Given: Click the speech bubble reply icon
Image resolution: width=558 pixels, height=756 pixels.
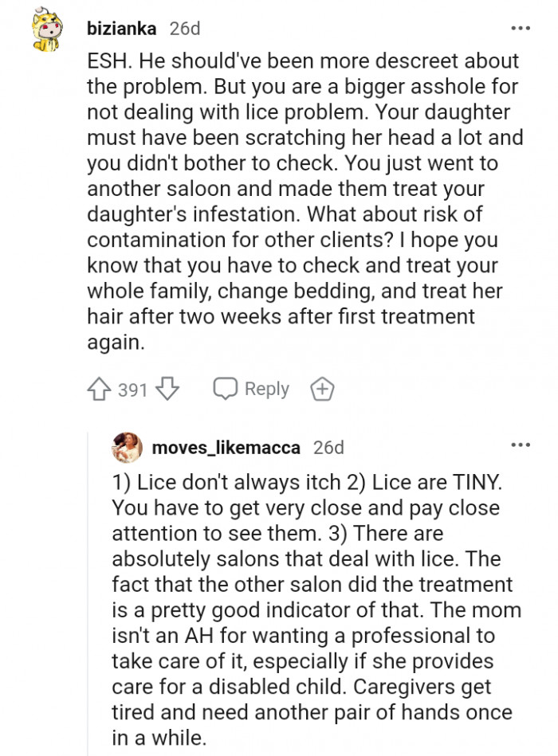Looking at the screenshot, I should click(226, 389).
